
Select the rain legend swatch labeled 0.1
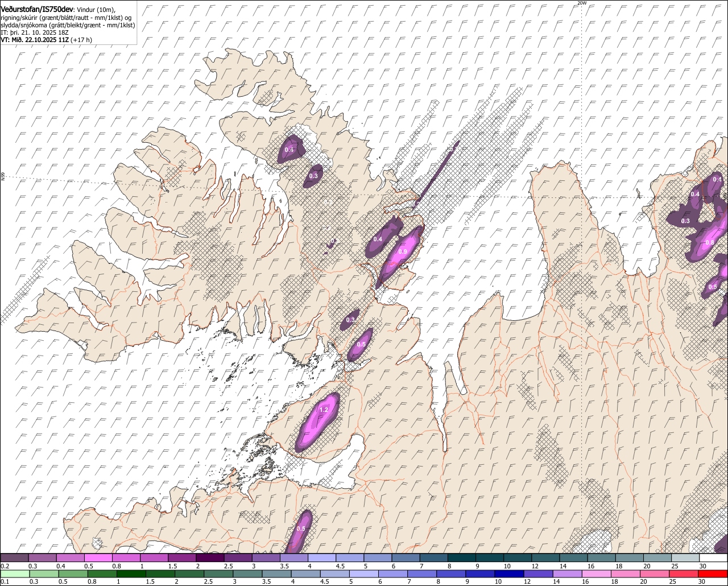pos(15,573)
